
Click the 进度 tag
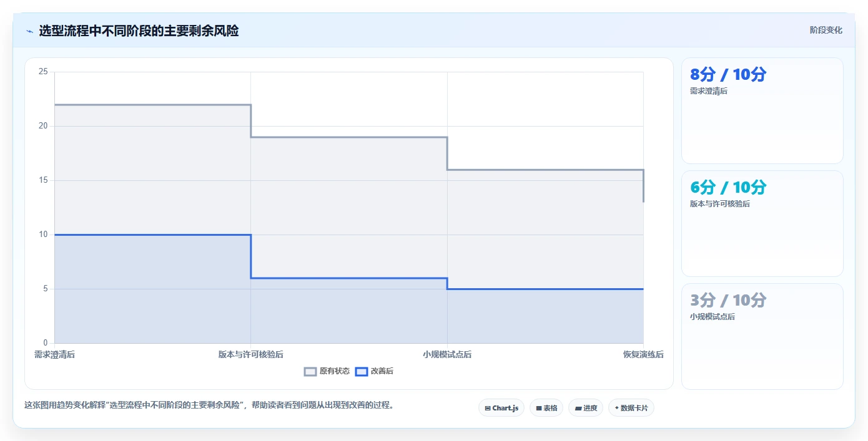pyautogui.click(x=586, y=408)
